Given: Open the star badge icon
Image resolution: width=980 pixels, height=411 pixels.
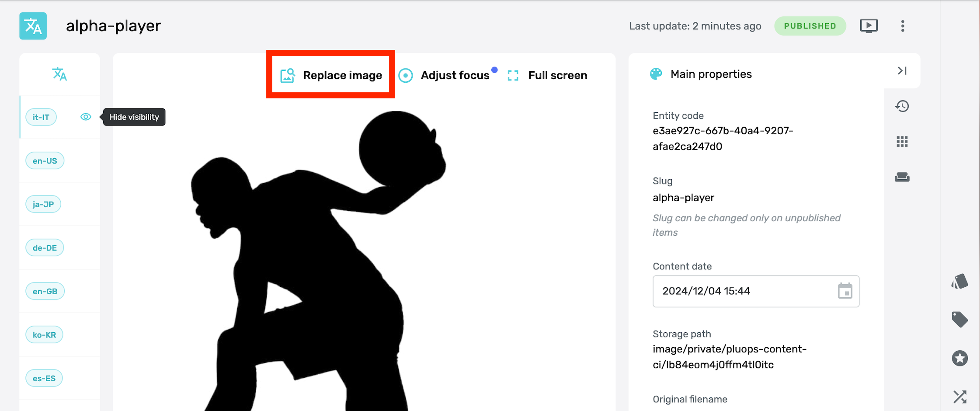Looking at the screenshot, I should click(960, 359).
